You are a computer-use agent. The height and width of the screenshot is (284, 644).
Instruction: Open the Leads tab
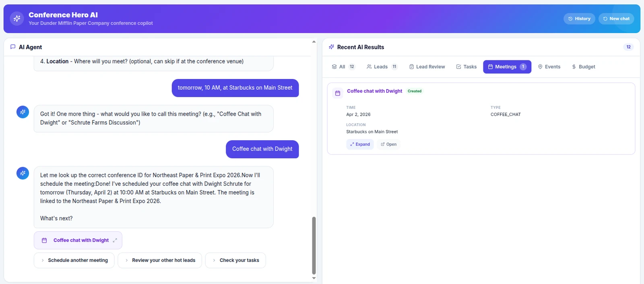pos(381,67)
